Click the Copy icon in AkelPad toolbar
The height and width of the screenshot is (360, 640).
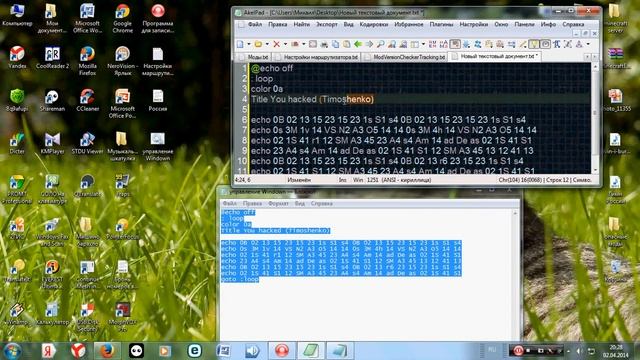click(x=335, y=44)
